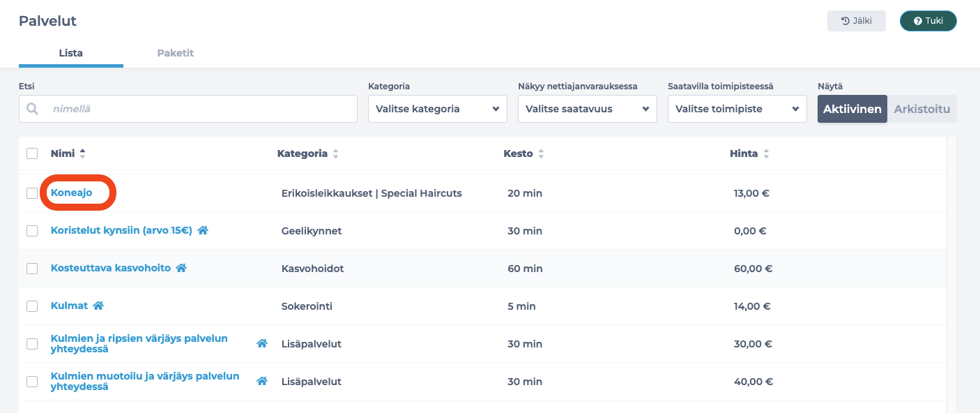Screen dimensions: 980x413
Task: Click the home icon next to Kulmat
Action: pos(98,306)
